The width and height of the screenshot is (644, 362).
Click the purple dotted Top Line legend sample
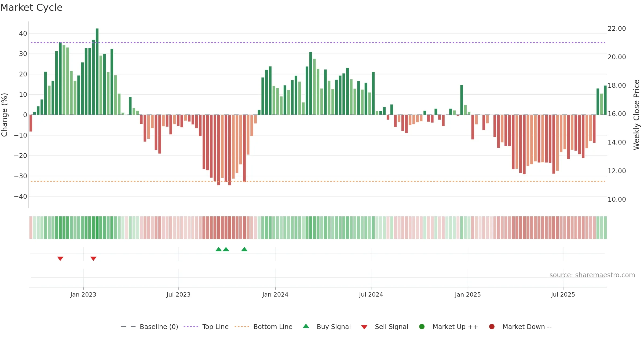click(x=191, y=327)
